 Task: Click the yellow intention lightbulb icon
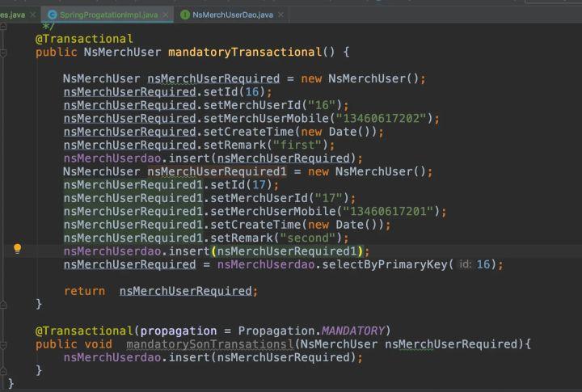[x=17, y=250]
